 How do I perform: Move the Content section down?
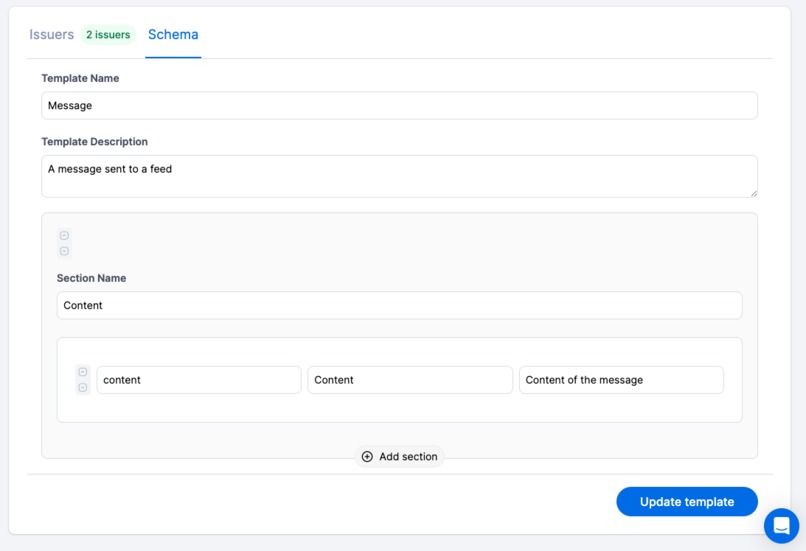click(64, 251)
